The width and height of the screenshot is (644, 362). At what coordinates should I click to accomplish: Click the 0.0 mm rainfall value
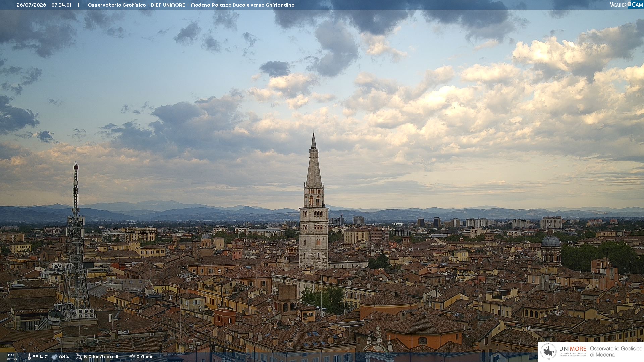pos(145,357)
